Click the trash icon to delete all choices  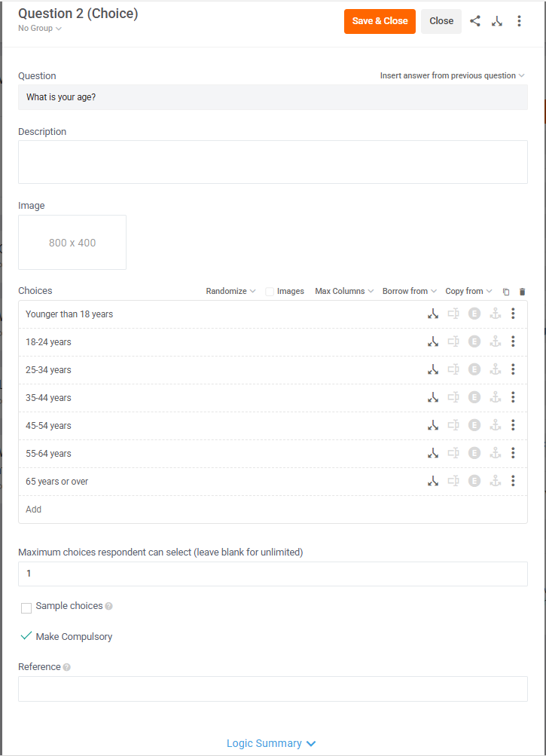(523, 291)
